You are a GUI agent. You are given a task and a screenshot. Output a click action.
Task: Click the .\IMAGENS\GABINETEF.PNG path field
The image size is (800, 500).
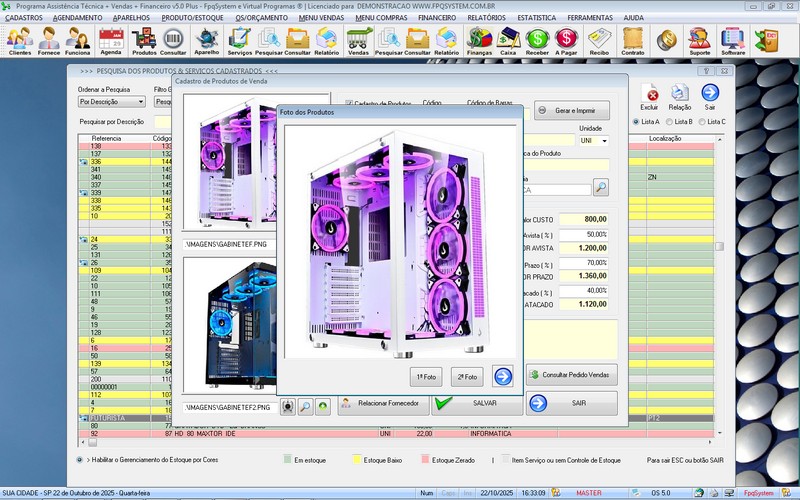[x=230, y=244]
